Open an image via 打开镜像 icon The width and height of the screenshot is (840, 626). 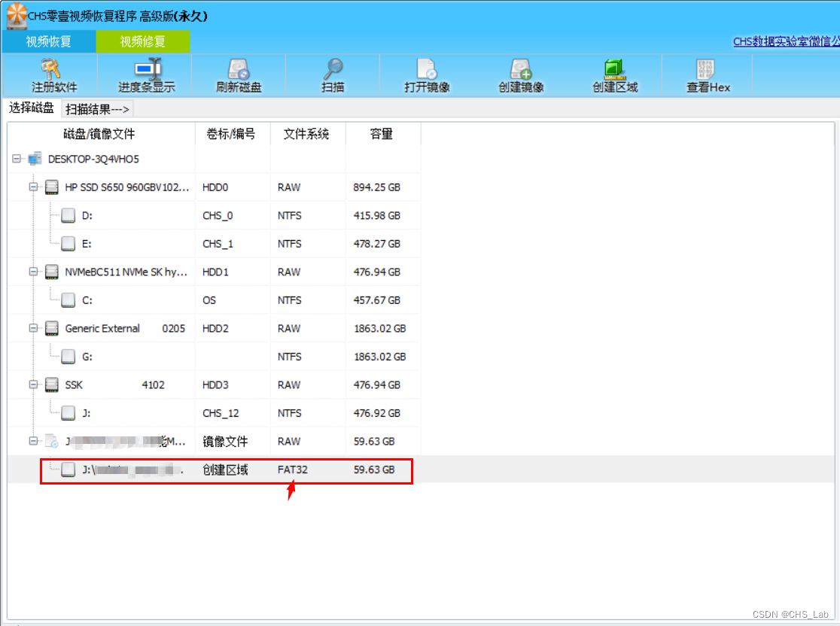point(427,68)
